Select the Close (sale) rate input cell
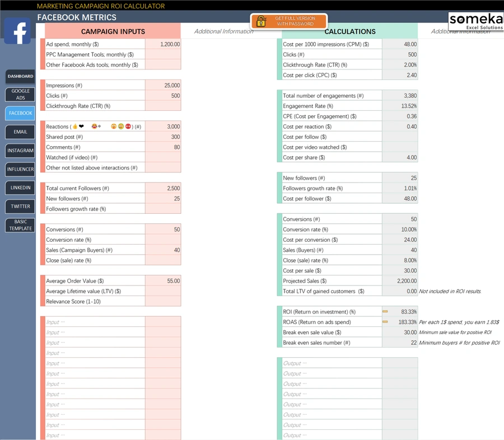 (x=163, y=260)
